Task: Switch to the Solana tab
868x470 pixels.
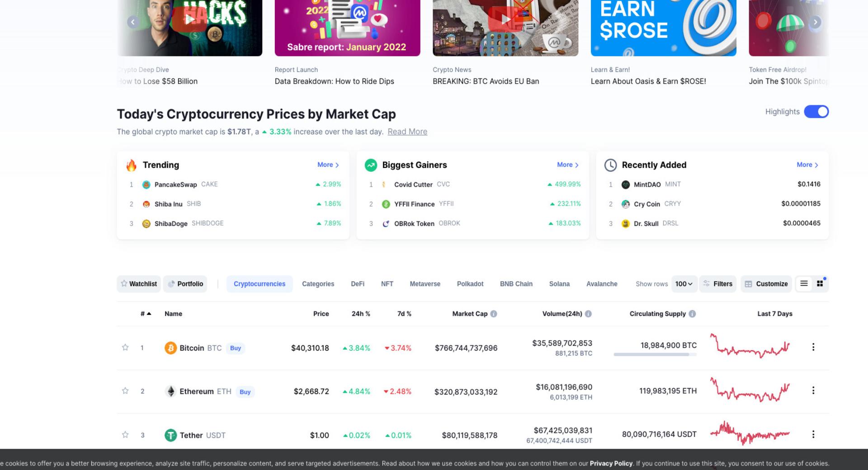Action: click(x=559, y=284)
